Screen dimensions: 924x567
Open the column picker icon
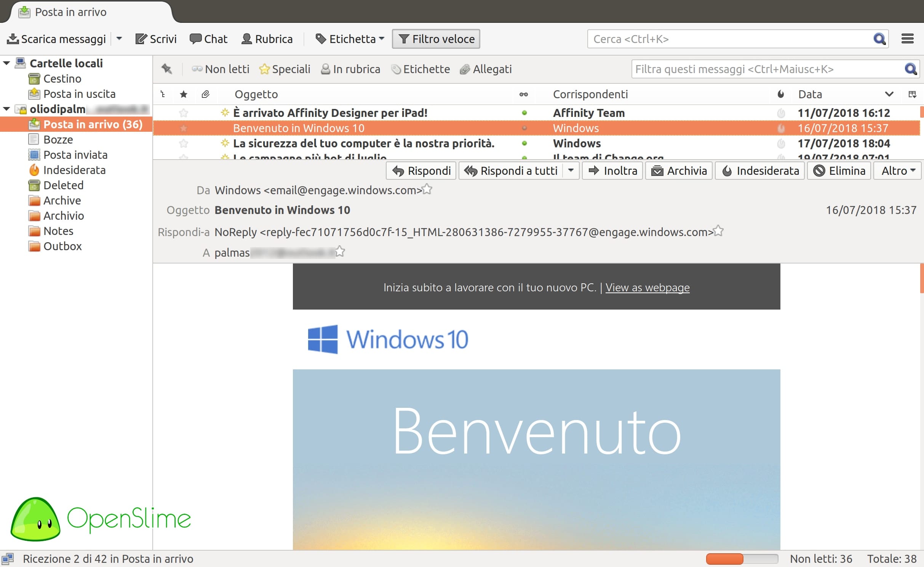(x=913, y=94)
